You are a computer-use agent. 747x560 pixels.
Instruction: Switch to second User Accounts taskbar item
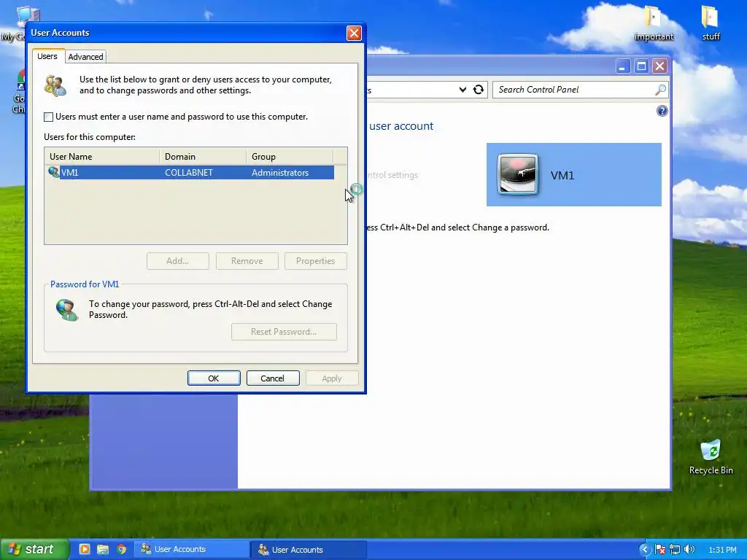click(x=309, y=550)
